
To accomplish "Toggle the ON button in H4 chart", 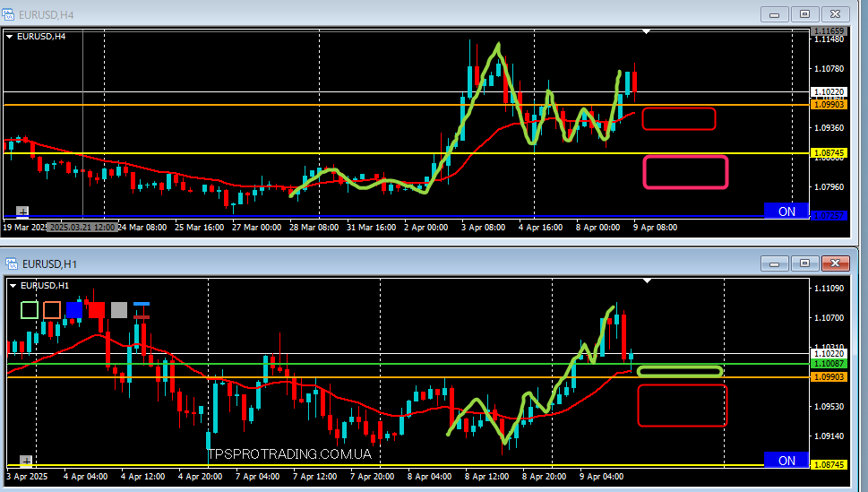I will 786,211.
